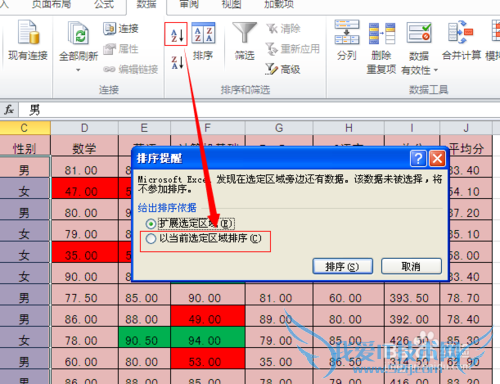Viewport: 500px width, 384px height.
Task: Select column D header
Action: coord(84,128)
